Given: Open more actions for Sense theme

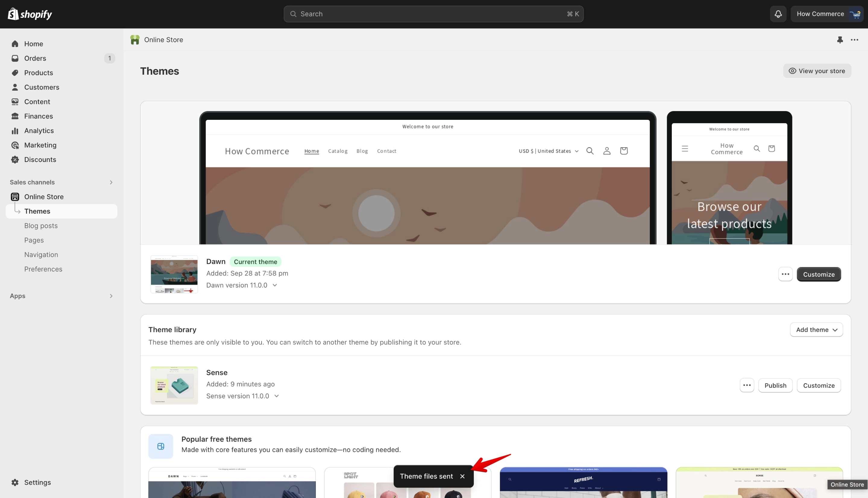Looking at the screenshot, I should tap(747, 385).
